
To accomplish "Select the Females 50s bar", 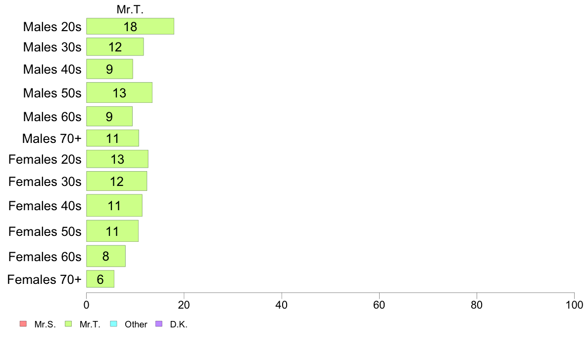I will (112, 231).
